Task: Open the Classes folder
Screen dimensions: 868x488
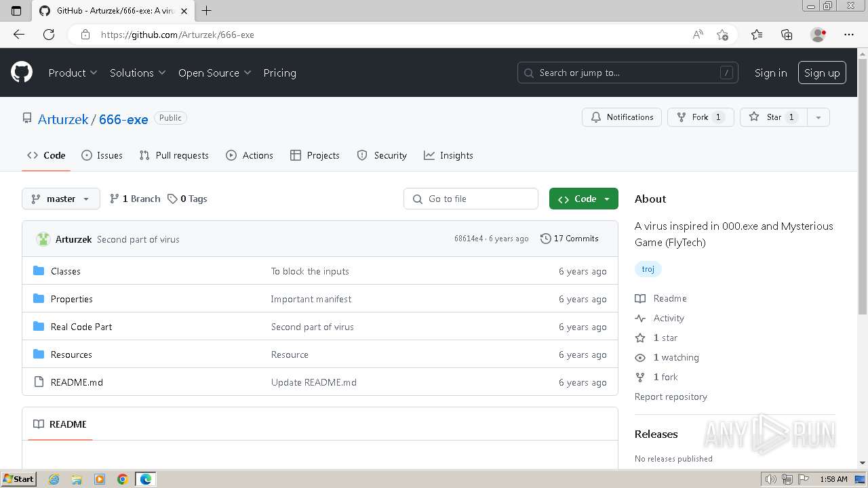Action: pos(66,271)
